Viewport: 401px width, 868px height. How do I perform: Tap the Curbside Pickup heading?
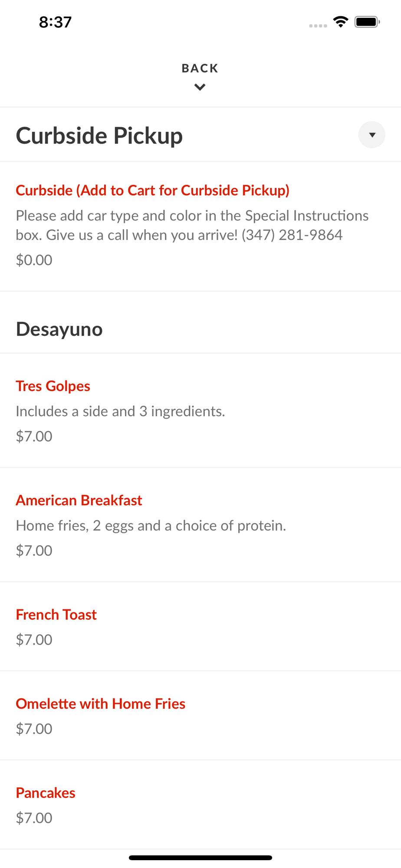click(99, 135)
